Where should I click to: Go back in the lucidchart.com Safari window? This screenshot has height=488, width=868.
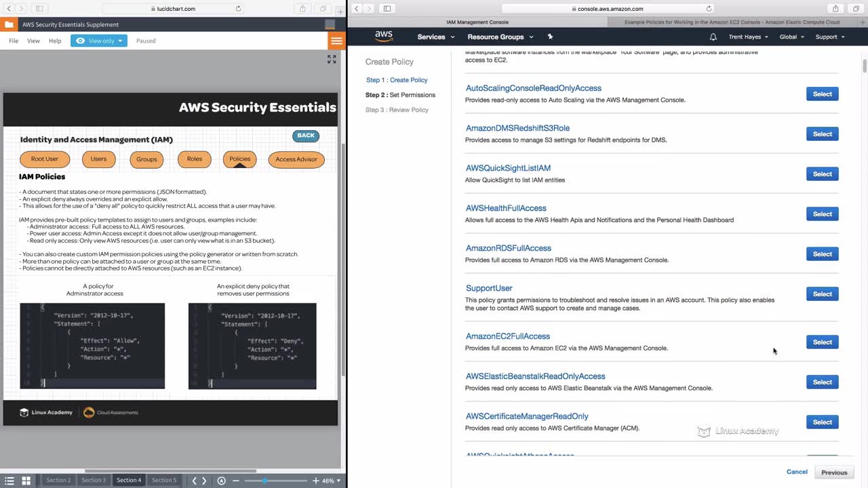point(7,9)
